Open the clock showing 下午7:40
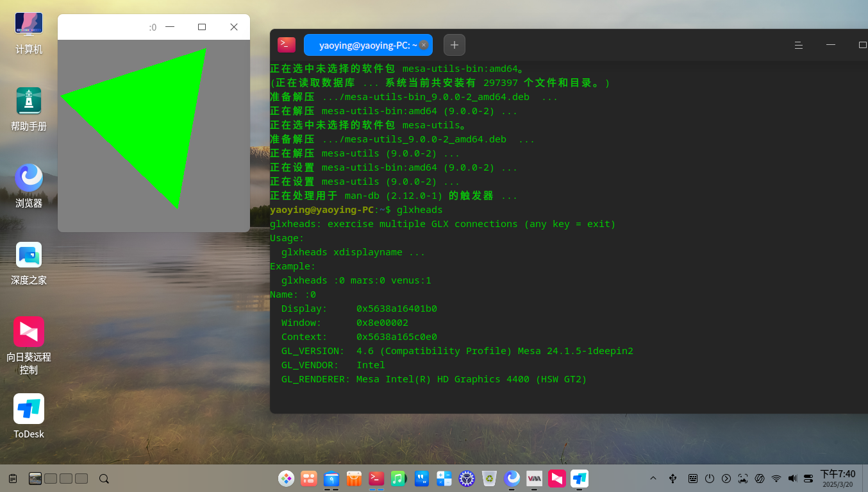Screen dimensions: 868x492 (x=838, y=478)
